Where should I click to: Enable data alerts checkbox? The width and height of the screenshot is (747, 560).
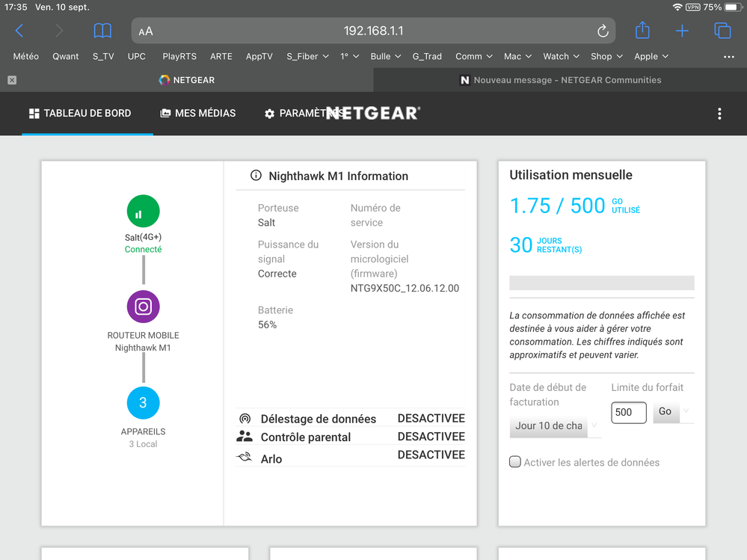click(x=515, y=462)
